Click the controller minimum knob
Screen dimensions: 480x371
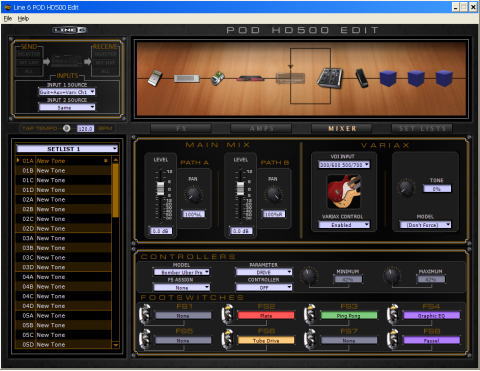309,275
